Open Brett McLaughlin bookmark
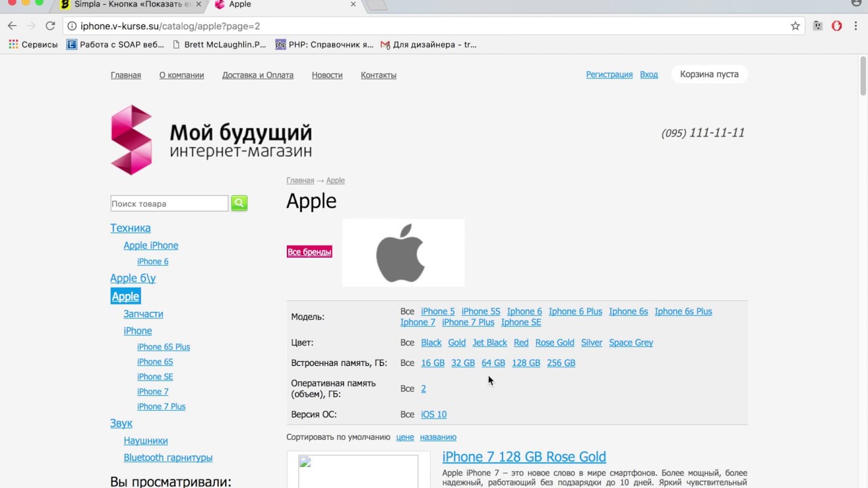 tap(219, 45)
